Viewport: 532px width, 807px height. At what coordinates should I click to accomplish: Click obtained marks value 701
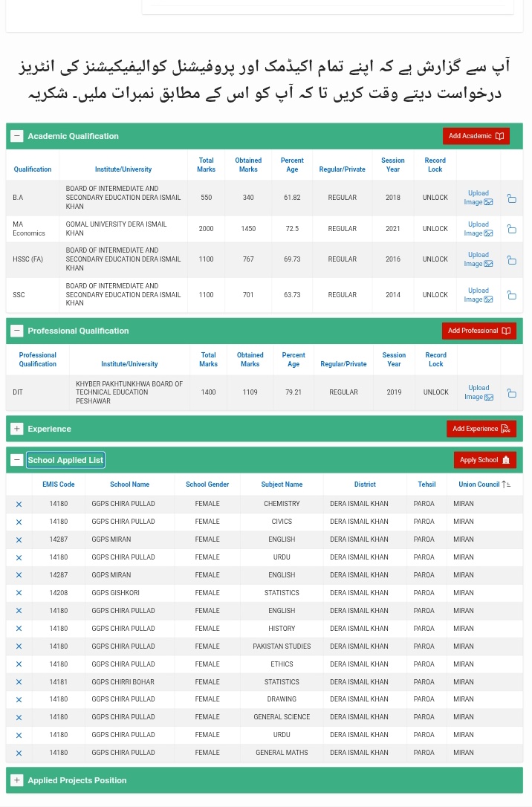coord(248,295)
